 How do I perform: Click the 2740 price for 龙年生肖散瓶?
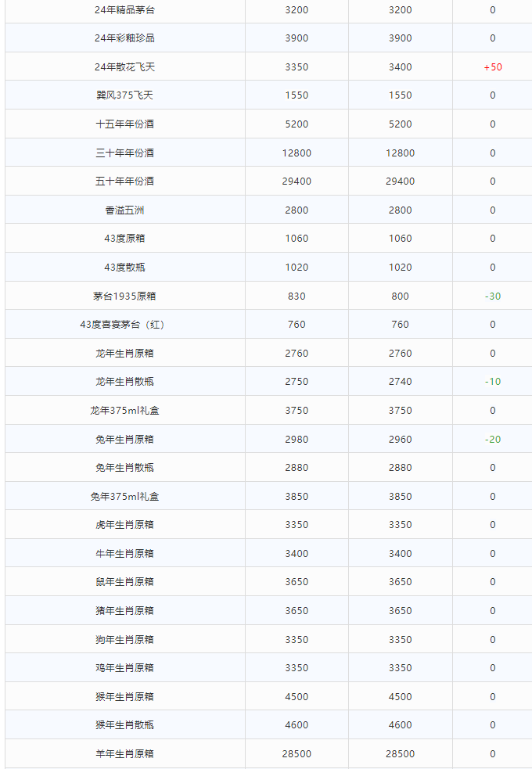coord(400,382)
